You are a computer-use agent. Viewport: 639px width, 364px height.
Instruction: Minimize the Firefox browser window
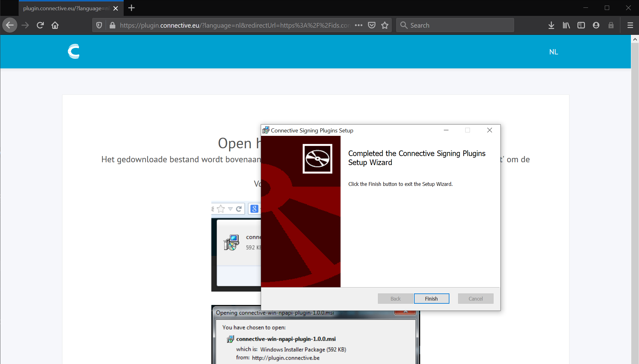586,8
